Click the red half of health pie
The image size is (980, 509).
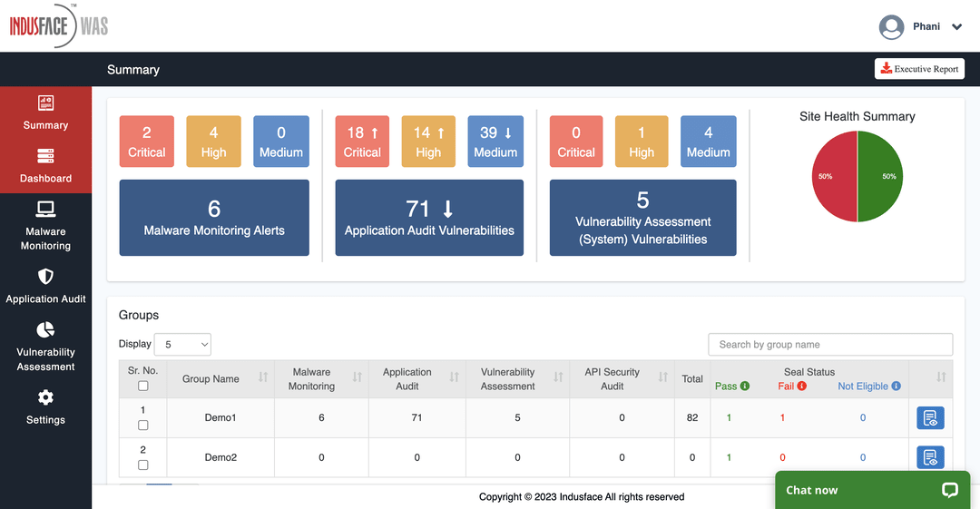click(835, 176)
